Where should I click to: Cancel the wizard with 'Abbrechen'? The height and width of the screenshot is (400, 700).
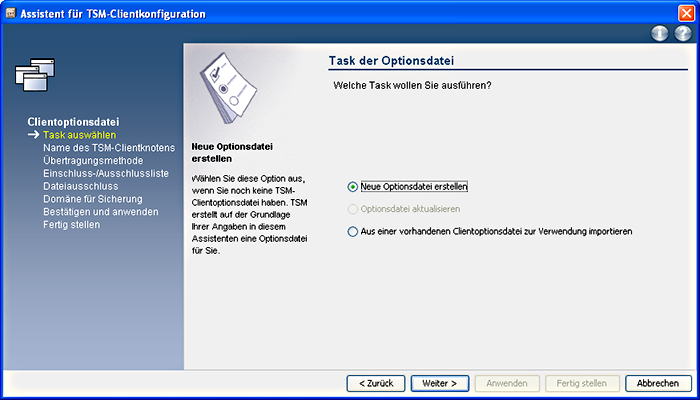tap(658, 383)
